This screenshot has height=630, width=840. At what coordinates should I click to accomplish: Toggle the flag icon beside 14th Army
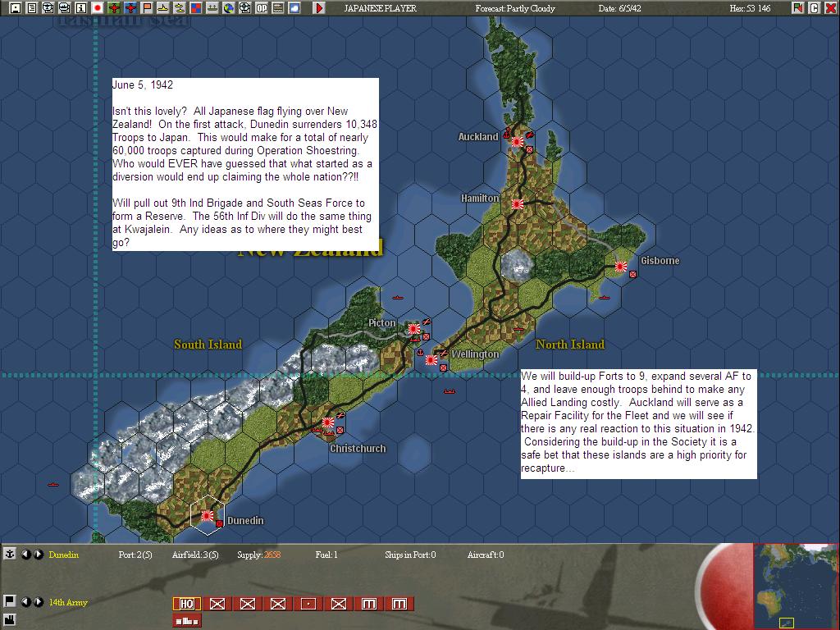pos(10,602)
